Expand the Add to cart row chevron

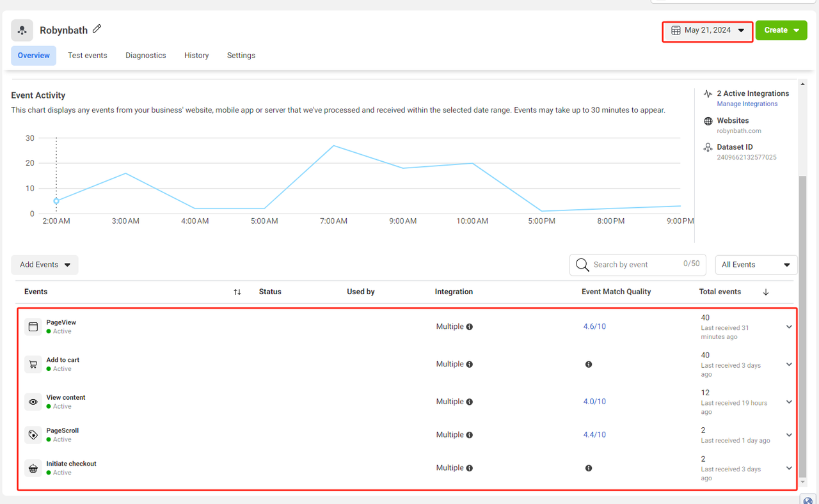[x=789, y=365]
